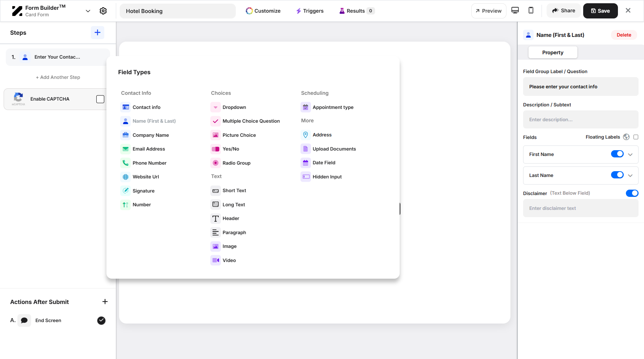Viewport: 644px width, 359px height.
Task: Click the End Screen completed check icon
Action: pos(101,320)
